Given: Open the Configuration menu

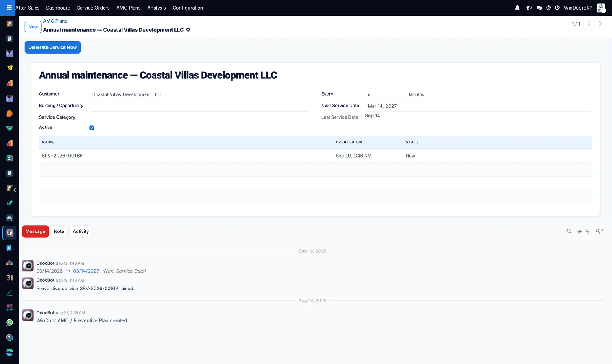Looking at the screenshot, I should click(188, 8).
